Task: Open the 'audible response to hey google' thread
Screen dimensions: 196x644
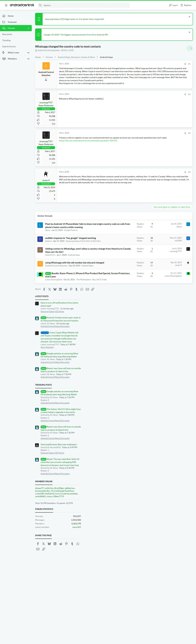Action: 70,238
